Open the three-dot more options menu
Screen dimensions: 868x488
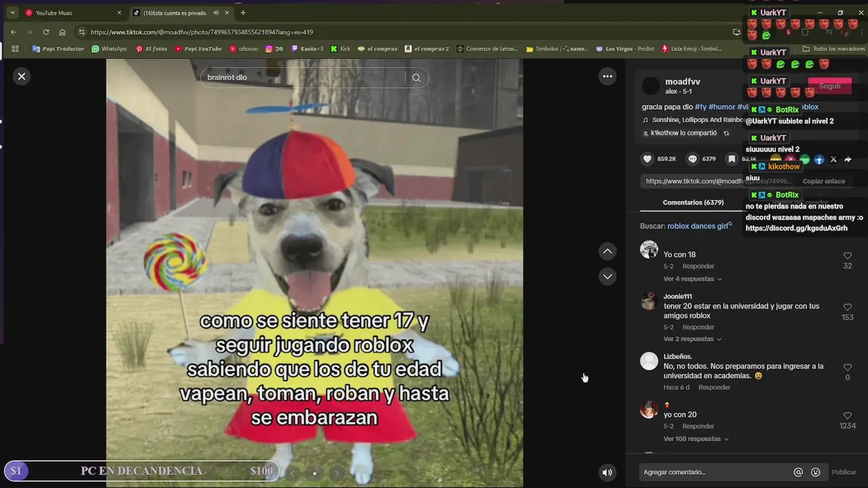pos(608,77)
